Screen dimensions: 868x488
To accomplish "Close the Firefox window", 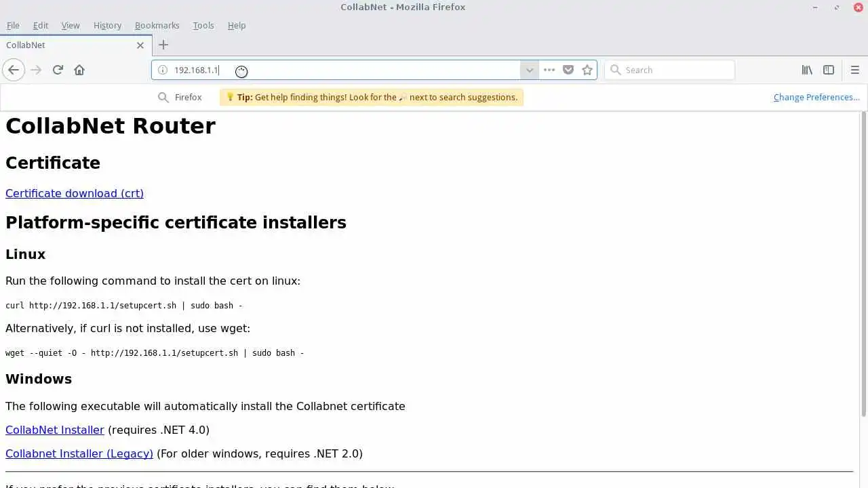I will (x=857, y=7).
